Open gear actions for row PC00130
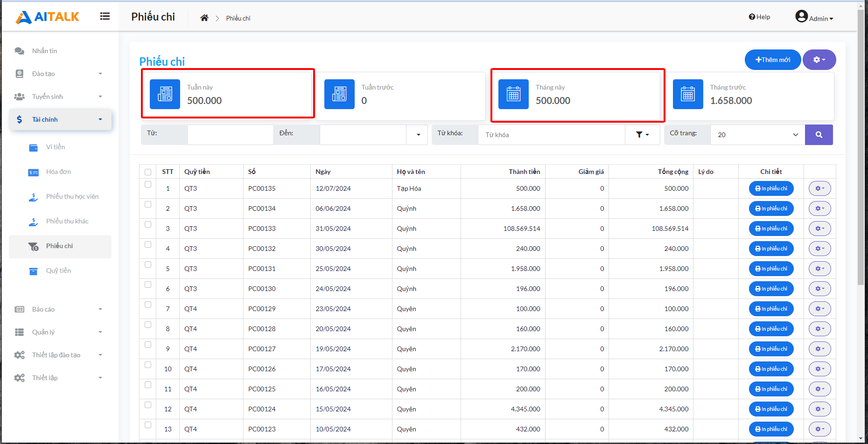The image size is (868, 444). coord(820,289)
